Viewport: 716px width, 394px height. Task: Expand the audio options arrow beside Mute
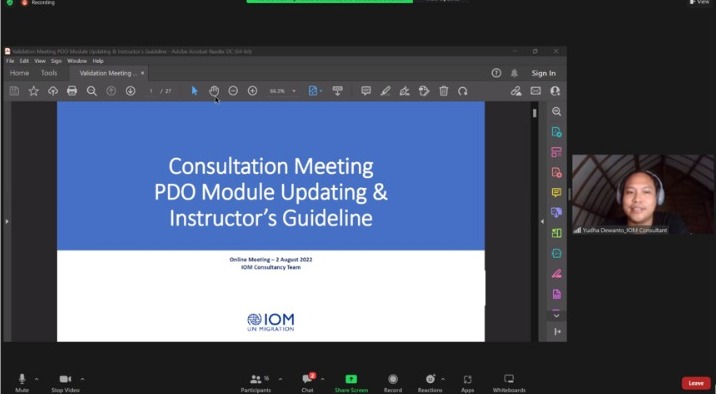37,379
